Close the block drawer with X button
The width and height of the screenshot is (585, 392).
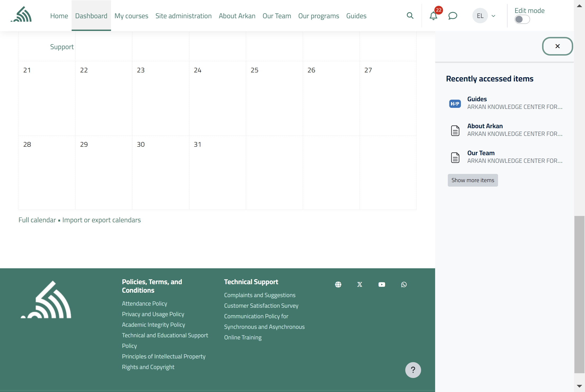(x=558, y=46)
